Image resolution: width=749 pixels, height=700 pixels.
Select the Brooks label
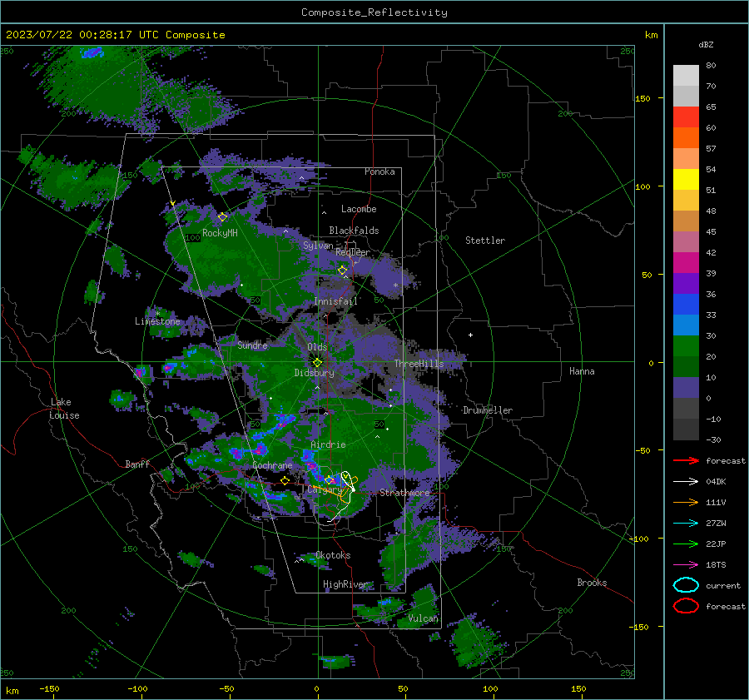pyautogui.click(x=592, y=583)
